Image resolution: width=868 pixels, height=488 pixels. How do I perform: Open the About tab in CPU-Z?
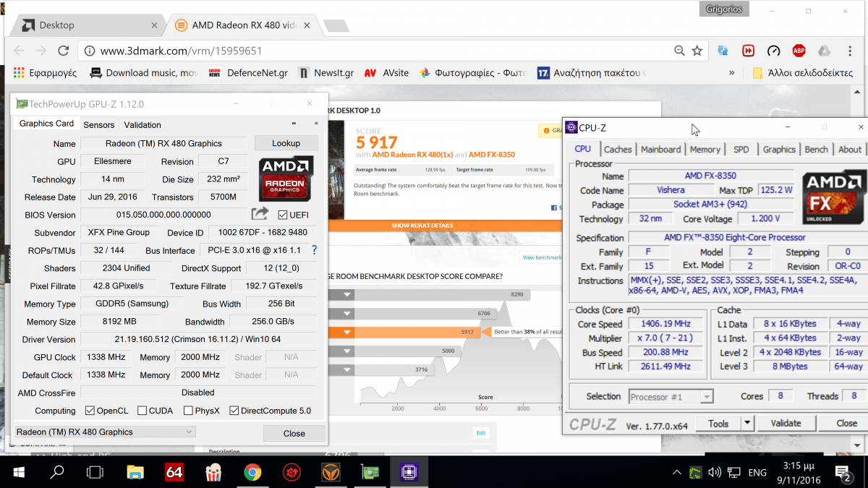pyautogui.click(x=850, y=149)
